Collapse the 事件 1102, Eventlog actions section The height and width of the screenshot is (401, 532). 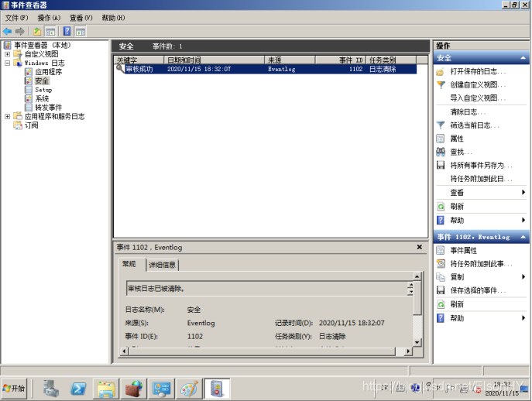(x=523, y=237)
